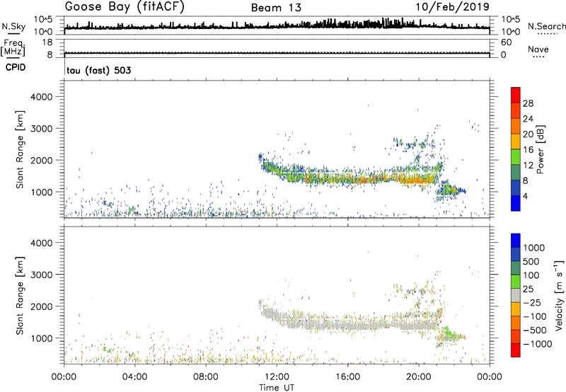Click the 'Power [dB]' colorbar label

click(541, 149)
